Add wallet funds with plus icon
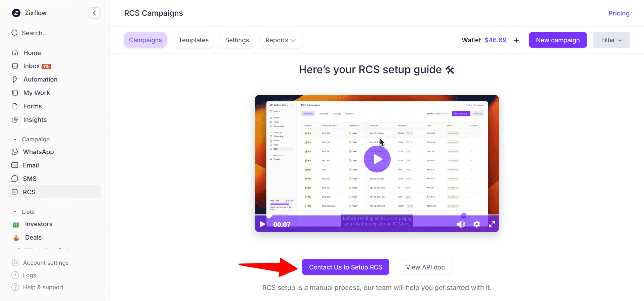The image size is (644, 301). (x=516, y=40)
